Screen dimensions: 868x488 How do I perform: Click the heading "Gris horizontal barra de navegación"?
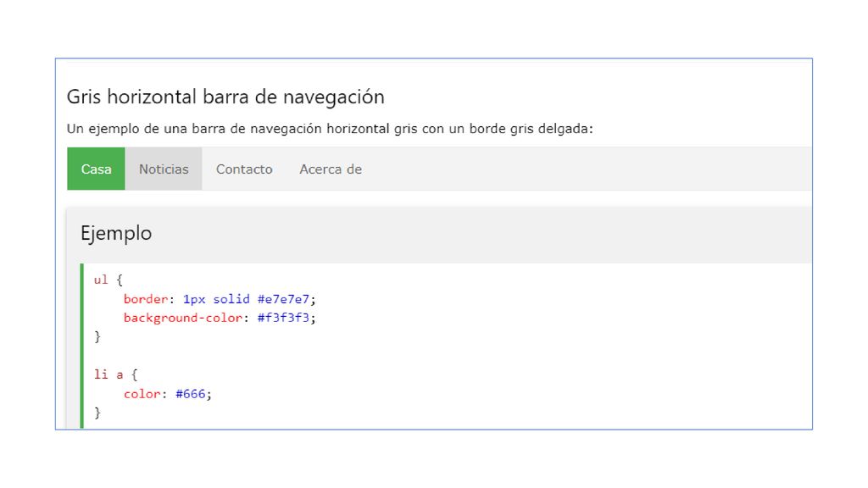225,97
